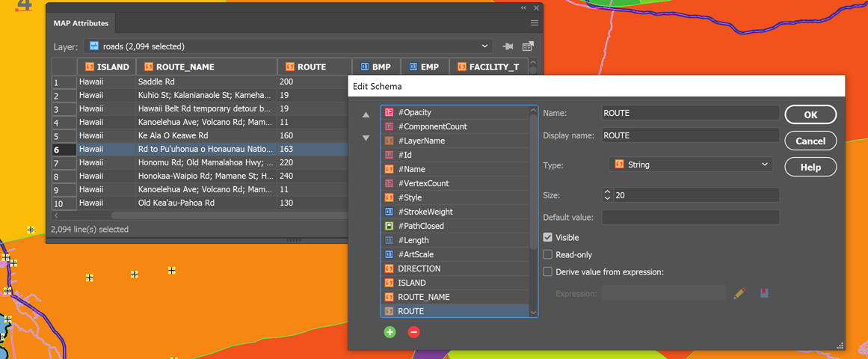Click the EMP column header

(425, 67)
